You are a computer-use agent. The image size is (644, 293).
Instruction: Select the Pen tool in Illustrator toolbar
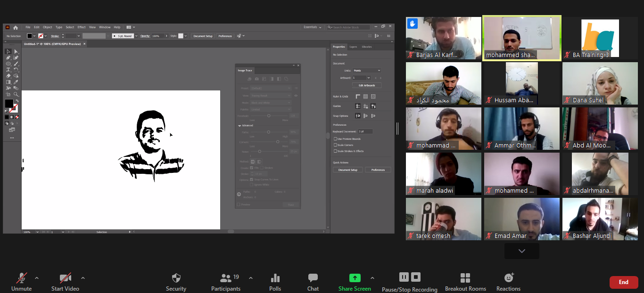point(8,57)
